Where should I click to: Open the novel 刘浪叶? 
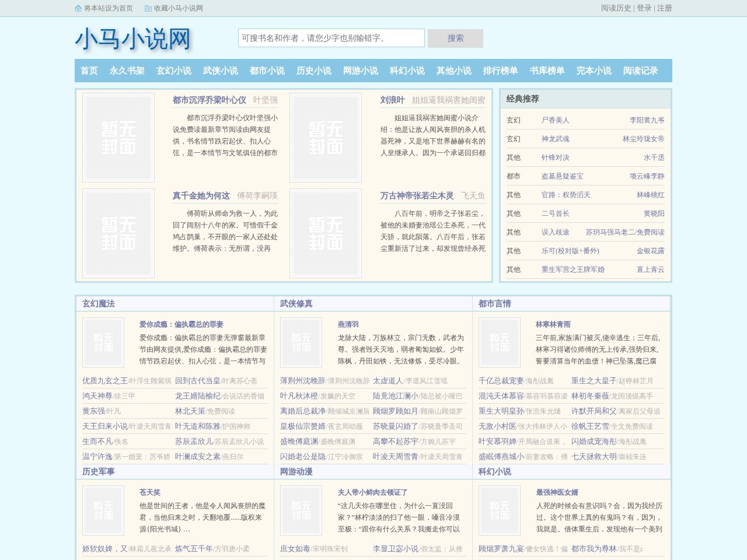393,100
